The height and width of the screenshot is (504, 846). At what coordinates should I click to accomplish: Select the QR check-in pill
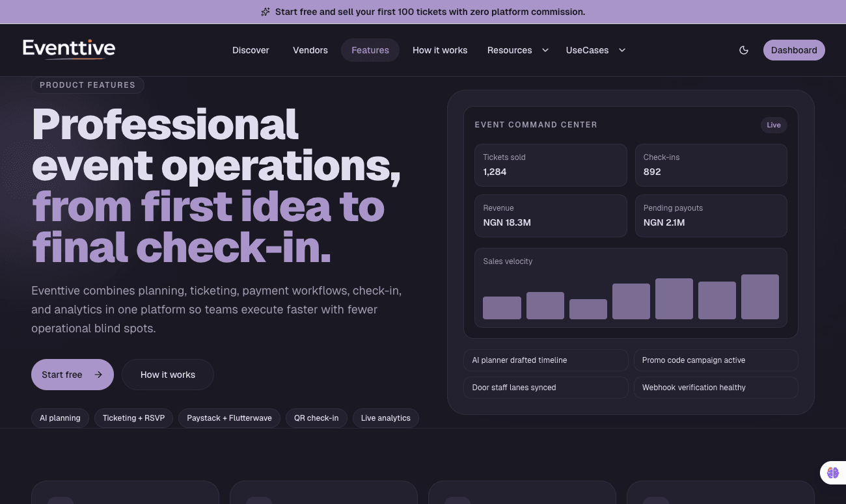click(x=316, y=418)
